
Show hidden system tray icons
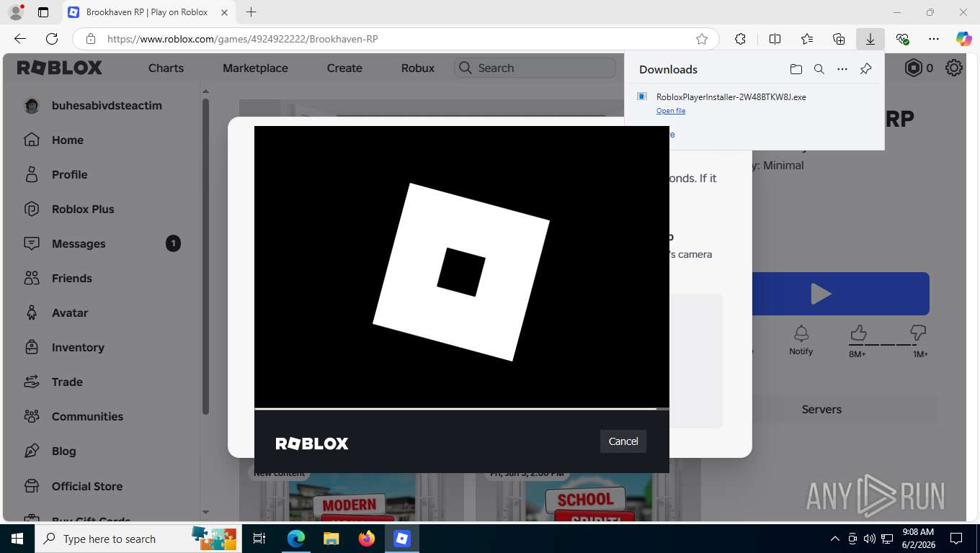pos(835,539)
